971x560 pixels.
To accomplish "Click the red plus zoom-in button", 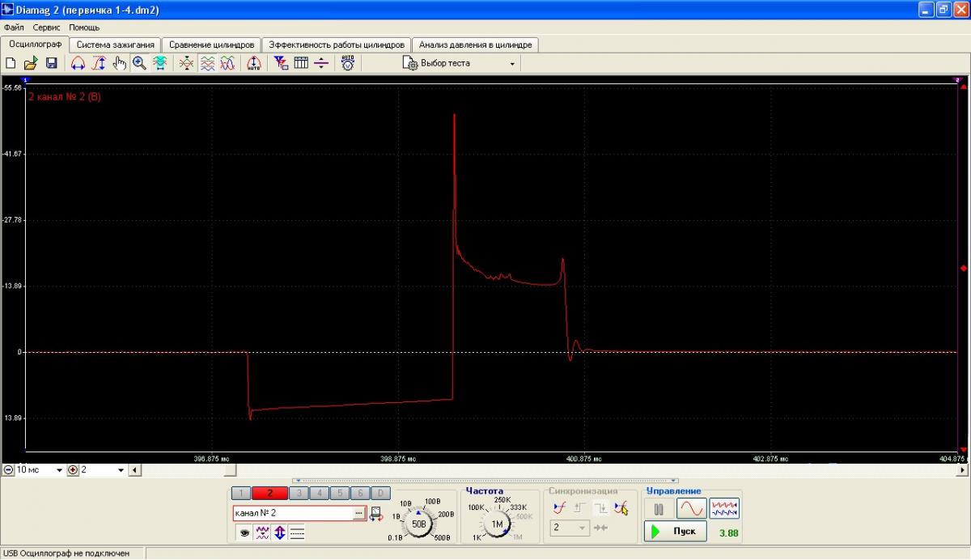I will coord(73,469).
